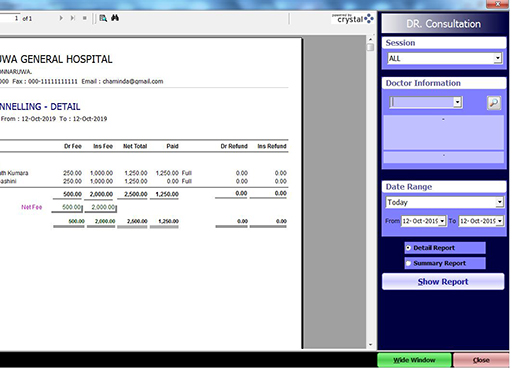The image size is (514, 368).
Task: Click the page number field
Action: click(x=9, y=18)
